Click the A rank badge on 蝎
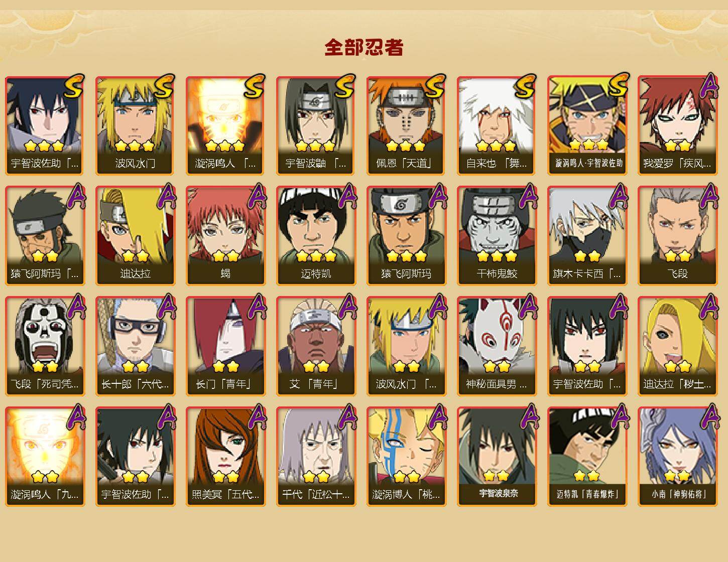 [257, 196]
